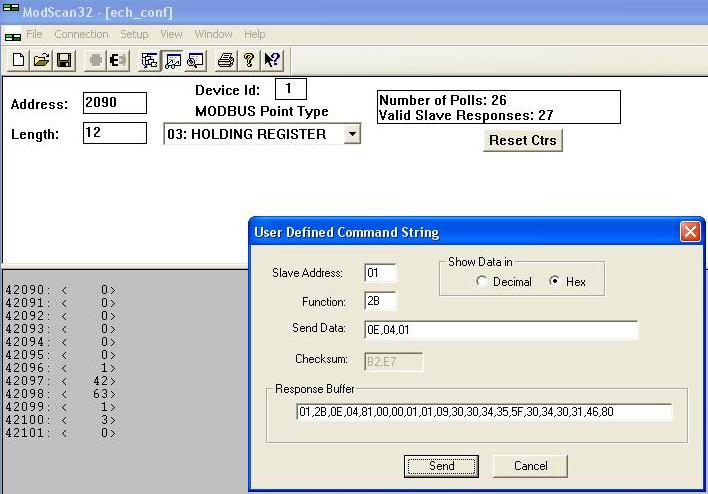The image size is (708, 494).
Task: Click the Address input field
Action: click(114, 103)
